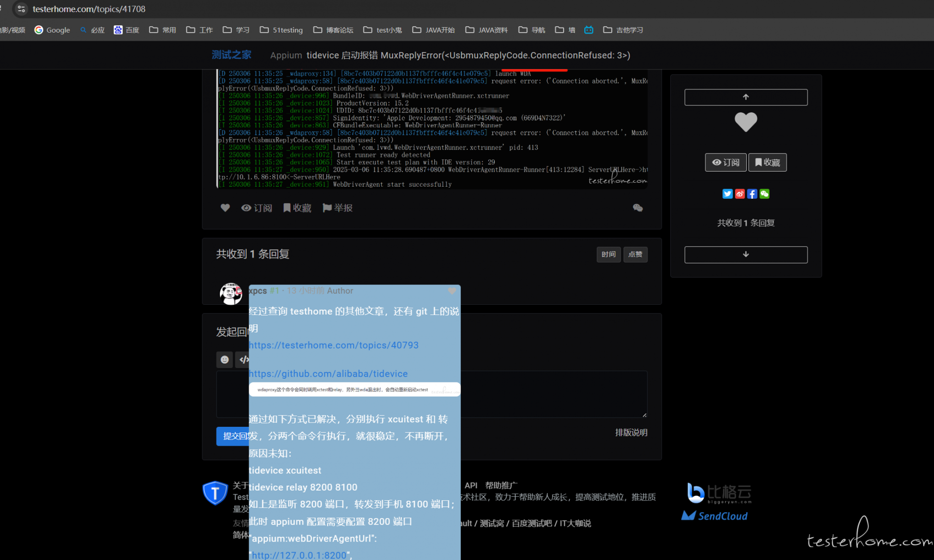Open the 工作 bookmark folder
Viewport: 934px width, 560px height.
[199, 30]
